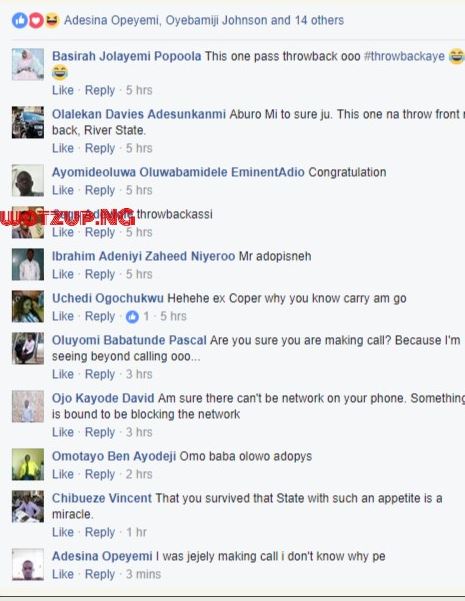Viewport: 465px width, 601px height.
Task: Click the laughing Haha reaction icon
Action: [52, 20]
